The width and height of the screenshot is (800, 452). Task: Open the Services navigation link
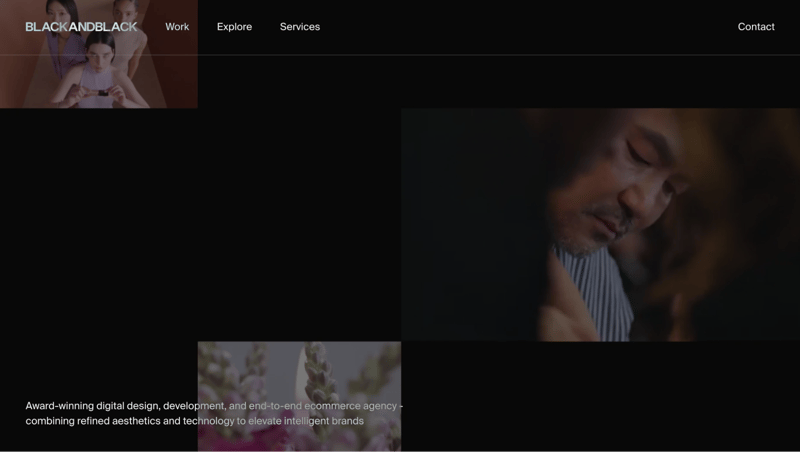click(x=300, y=27)
